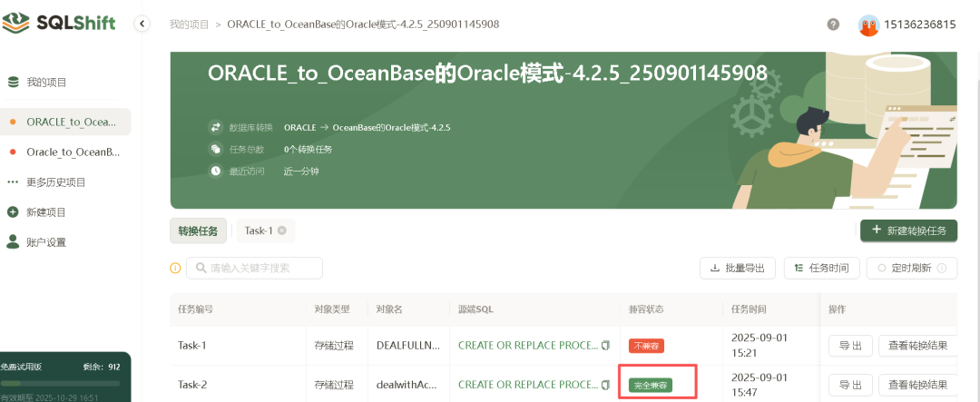The image size is (980, 402).
Task: Click the orange info icon beside search
Action: pyautogui.click(x=176, y=268)
